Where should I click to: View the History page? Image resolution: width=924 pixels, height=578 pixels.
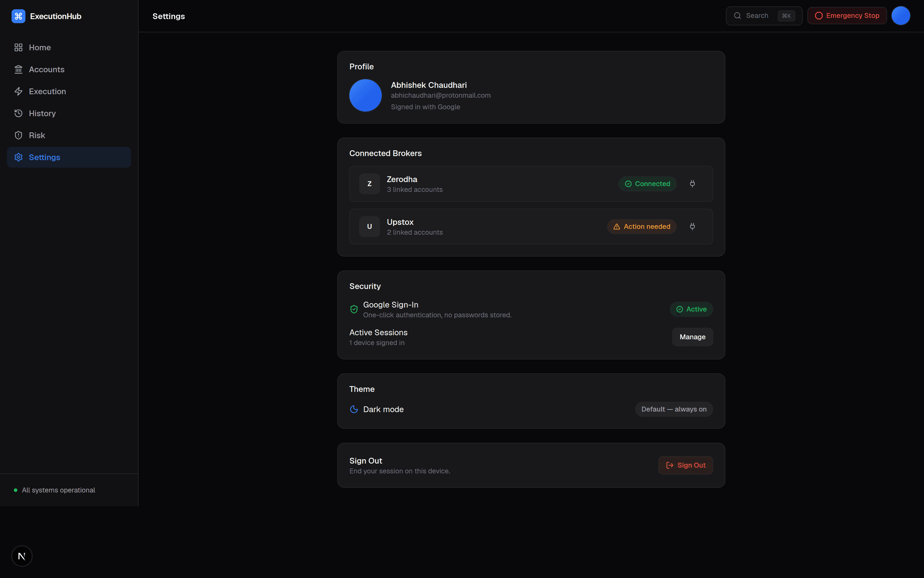[69, 114]
